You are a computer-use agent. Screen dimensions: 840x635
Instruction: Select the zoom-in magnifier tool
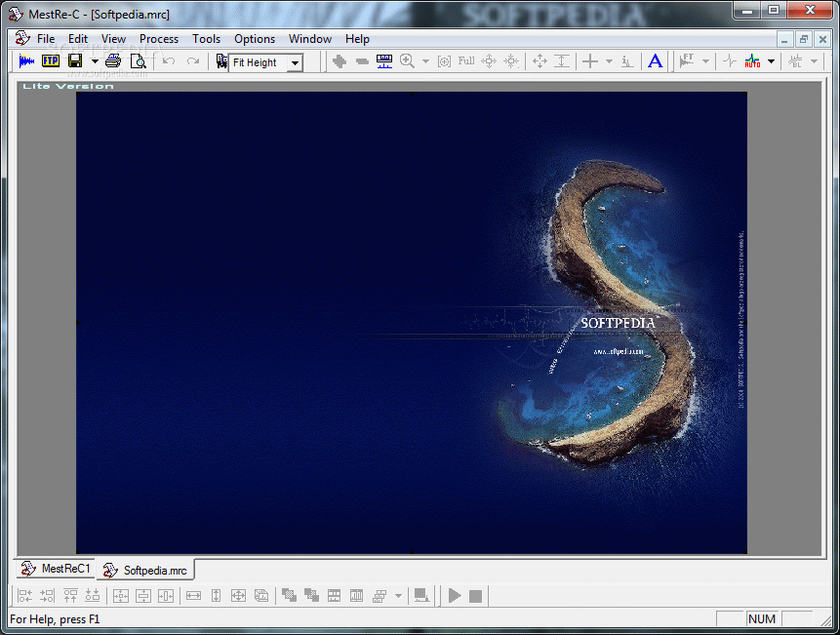407,61
